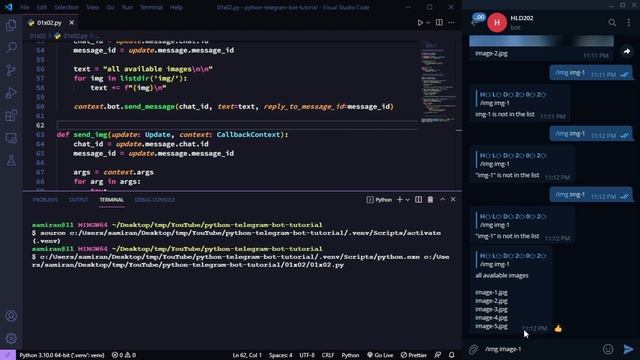Open the Extensions view
Viewport: 640px width, 360px height.
(11, 116)
